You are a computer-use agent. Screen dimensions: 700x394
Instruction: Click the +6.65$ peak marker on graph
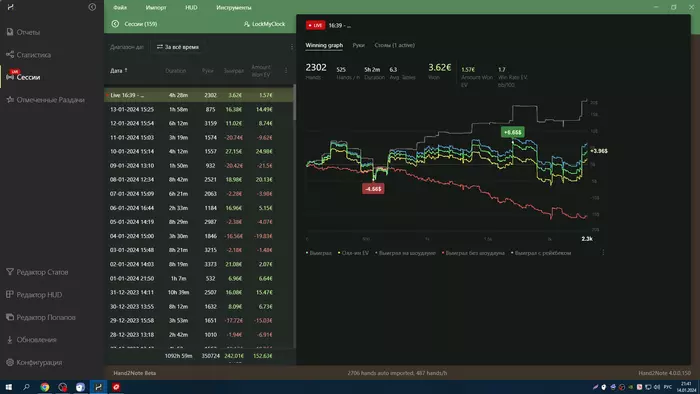[512, 132]
